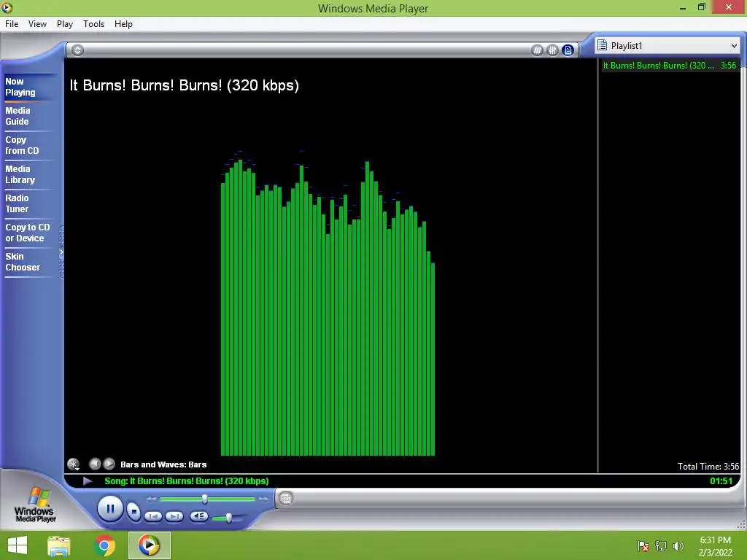The image size is (747, 560).
Task: Open the network tray icon
Action: pos(661,545)
